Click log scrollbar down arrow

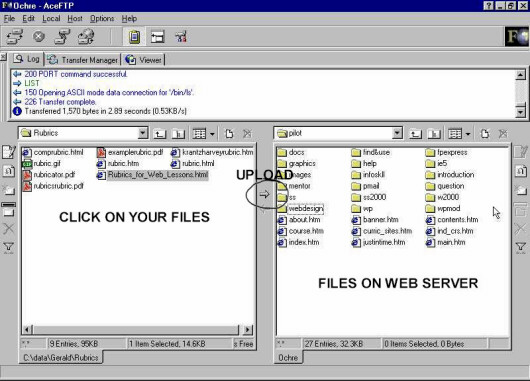click(521, 112)
